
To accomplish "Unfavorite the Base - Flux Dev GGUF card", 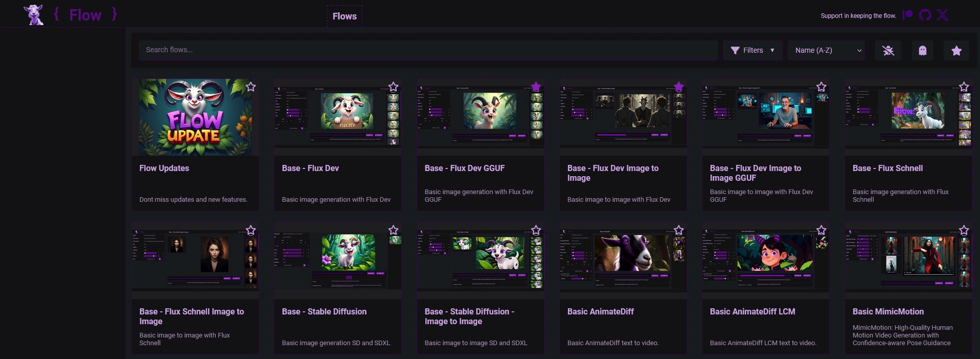I will (536, 87).
